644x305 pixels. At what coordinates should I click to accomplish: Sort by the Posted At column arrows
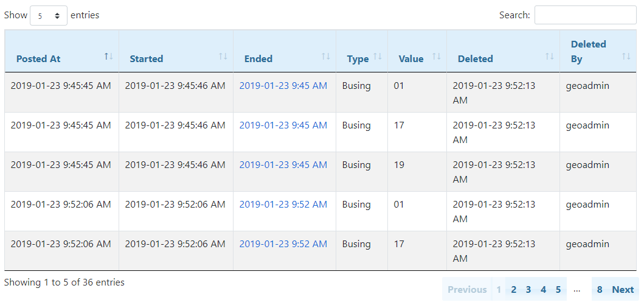coord(108,56)
